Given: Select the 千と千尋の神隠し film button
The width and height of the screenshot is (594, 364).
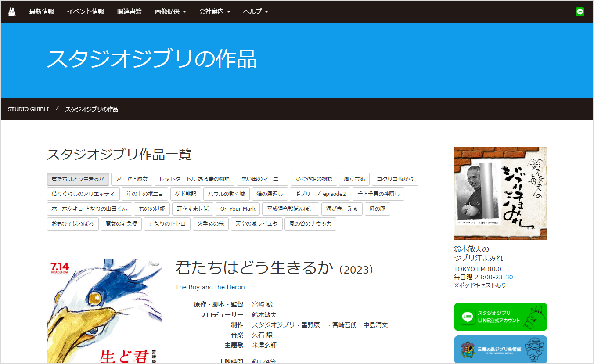Looking at the screenshot, I should [378, 194].
